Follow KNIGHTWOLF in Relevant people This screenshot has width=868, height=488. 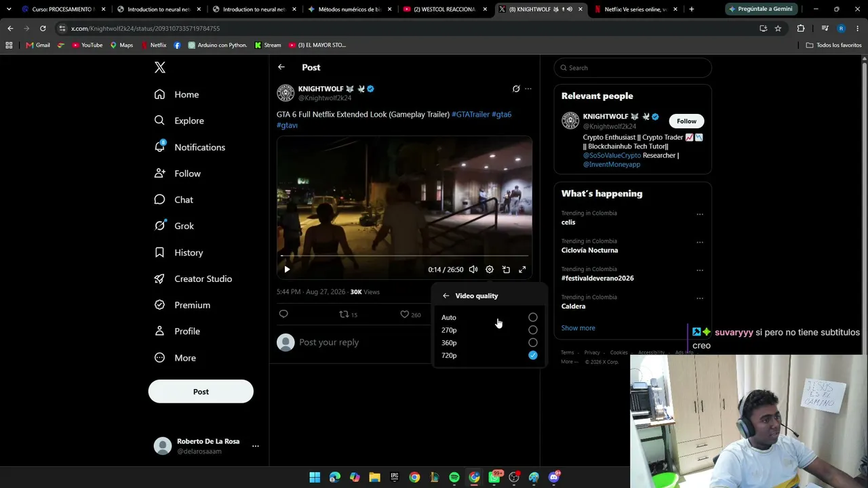pos(686,121)
